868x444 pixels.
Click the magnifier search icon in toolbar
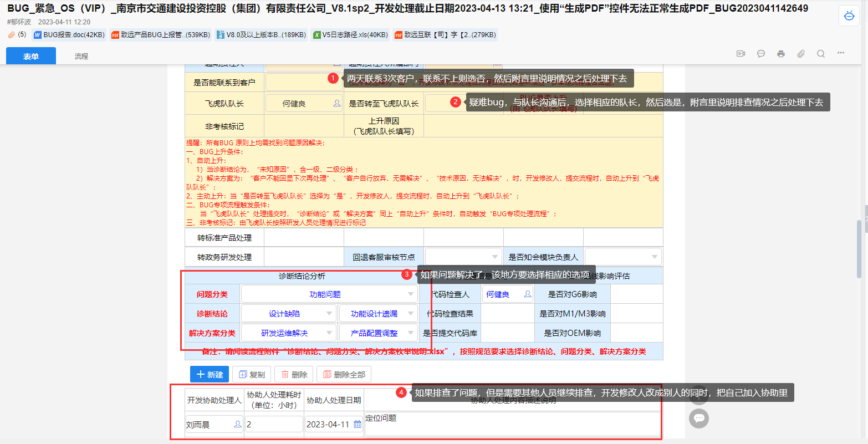821,54
